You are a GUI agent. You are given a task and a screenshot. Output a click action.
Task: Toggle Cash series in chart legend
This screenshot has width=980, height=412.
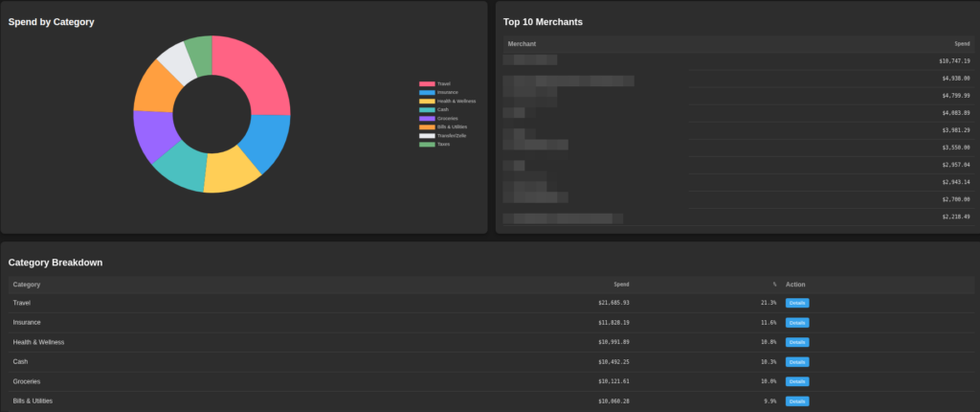click(427, 110)
